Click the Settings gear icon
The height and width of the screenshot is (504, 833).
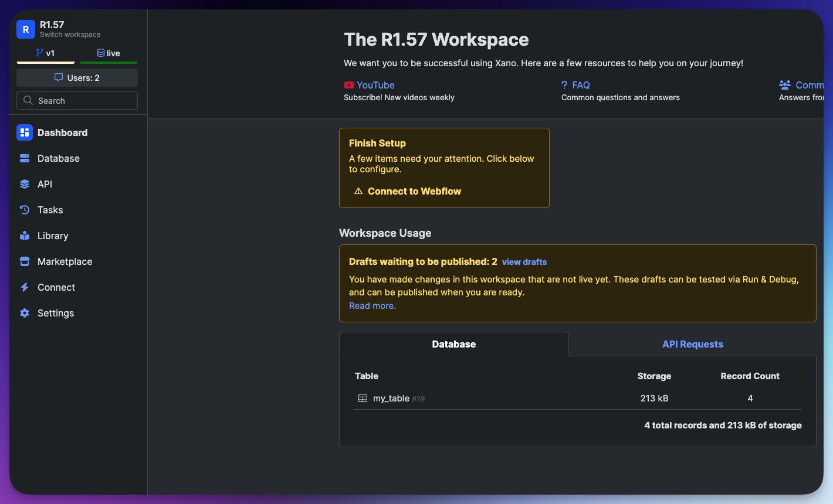25,313
